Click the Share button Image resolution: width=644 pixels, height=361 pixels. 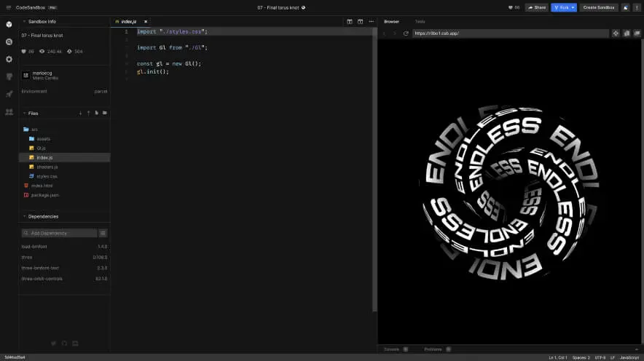pyautogui.click(x=537, y=7)
